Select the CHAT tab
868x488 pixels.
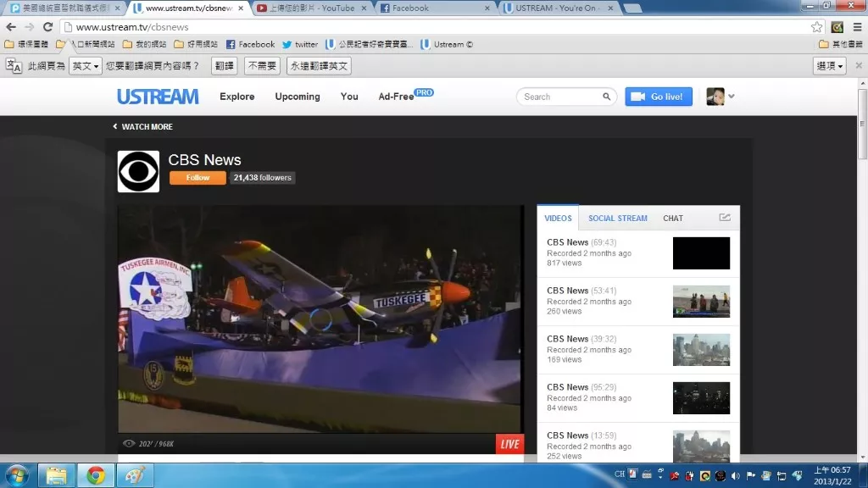(x=673, y=218)
